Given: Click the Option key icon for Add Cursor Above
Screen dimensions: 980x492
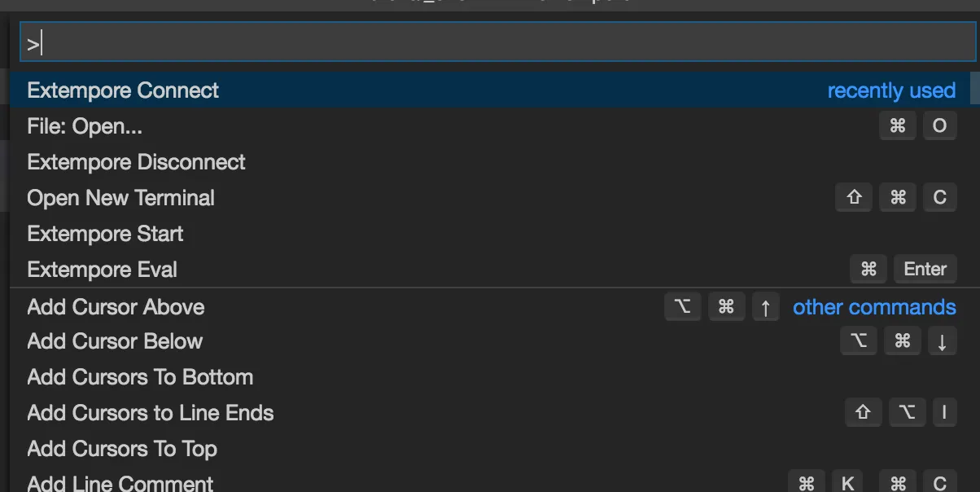Looking at the screenshot, I should [x=682, y=307].
